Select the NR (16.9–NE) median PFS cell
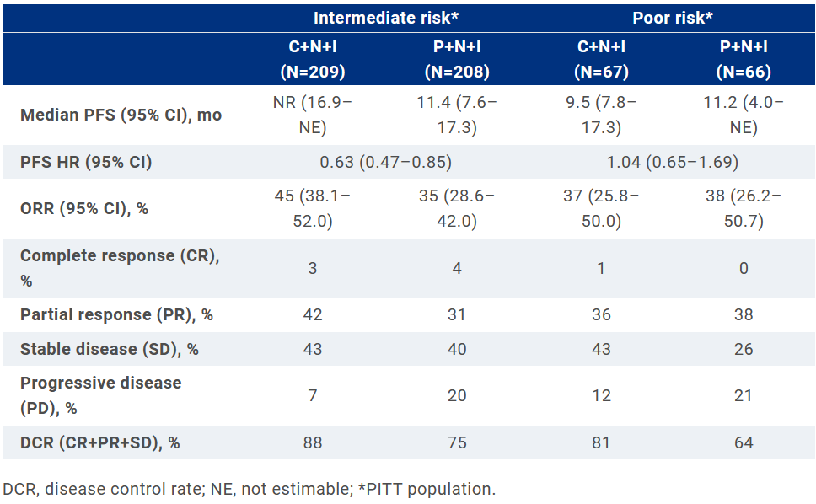The image size is (816, 504). [313, 115]
